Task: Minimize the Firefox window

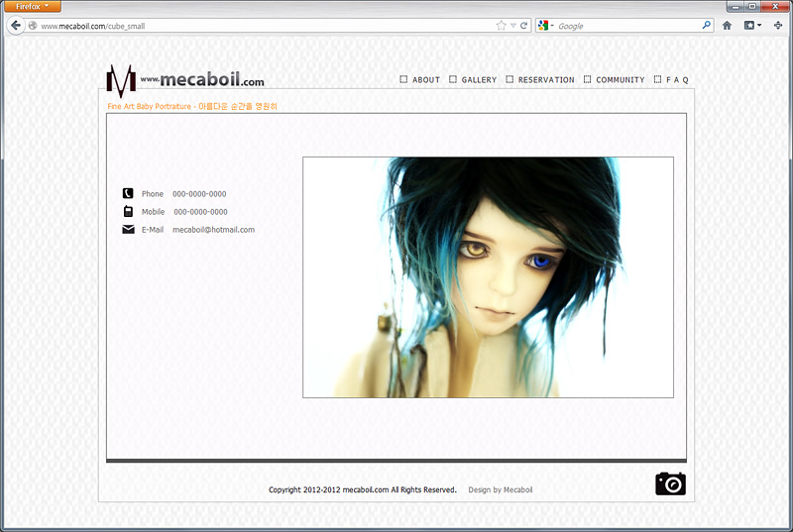Action: click(x=736, y=7)
